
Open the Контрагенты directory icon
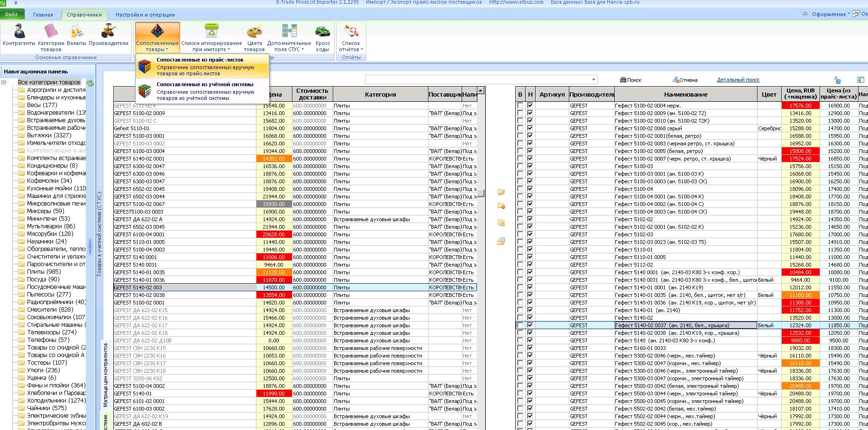[19, 36]
